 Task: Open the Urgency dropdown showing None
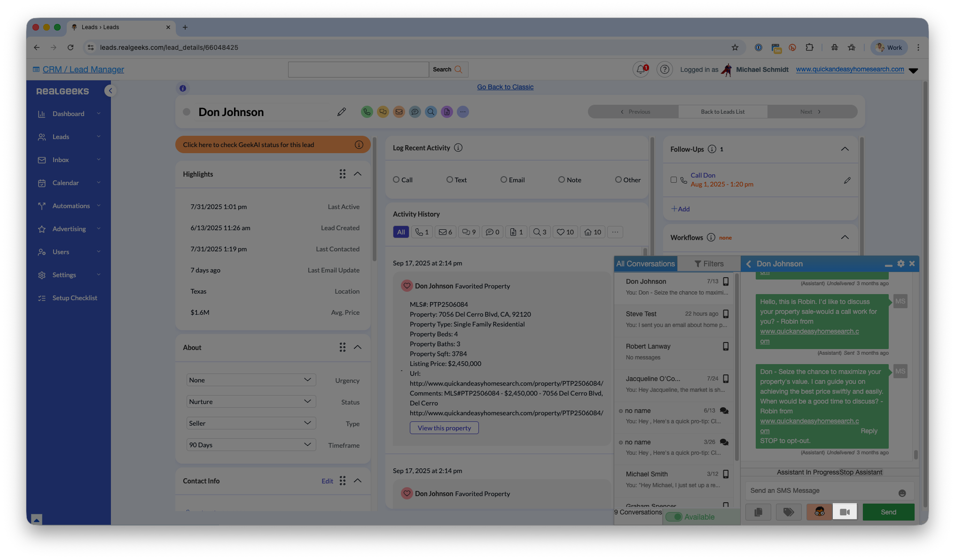click(251, 380)
